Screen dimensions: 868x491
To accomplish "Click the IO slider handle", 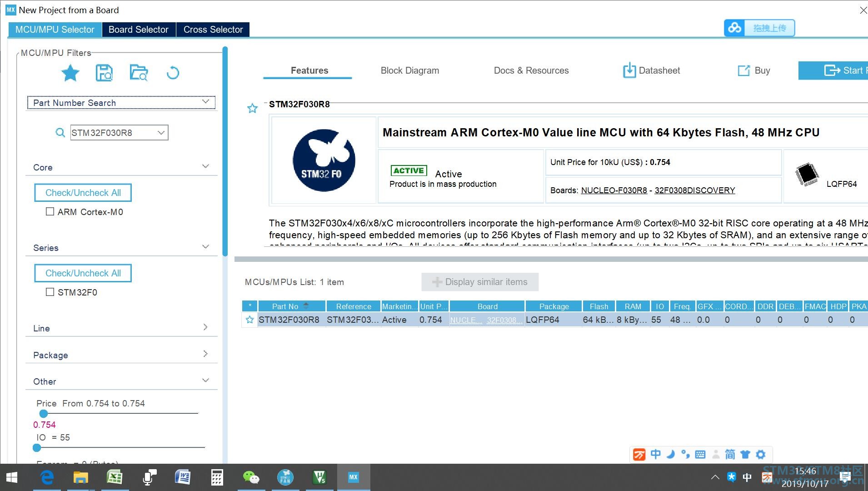I will click(37, 448).
